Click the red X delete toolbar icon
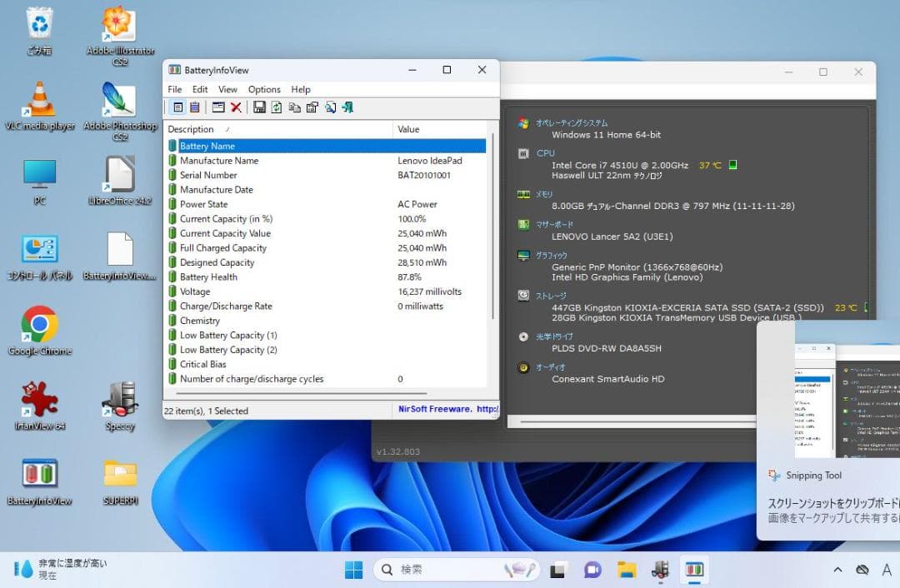Image resolution: width=900 pixels, height=588 pixels. 236,107
